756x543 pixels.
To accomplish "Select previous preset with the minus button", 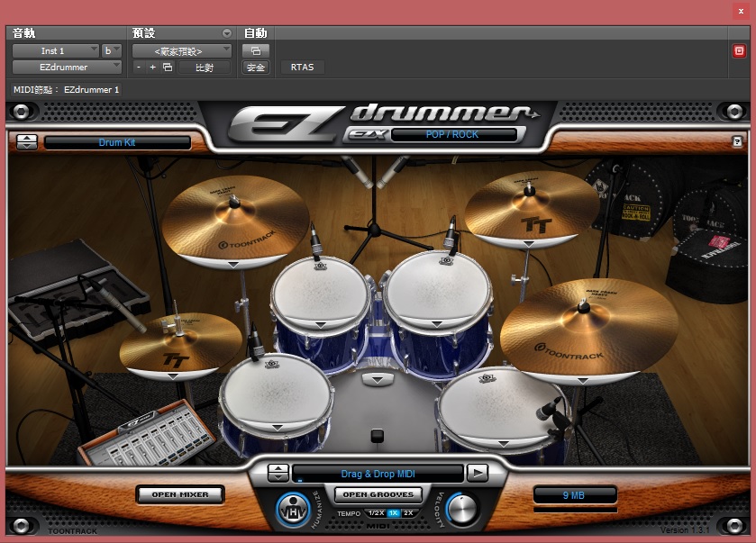I will click(139, 67).
